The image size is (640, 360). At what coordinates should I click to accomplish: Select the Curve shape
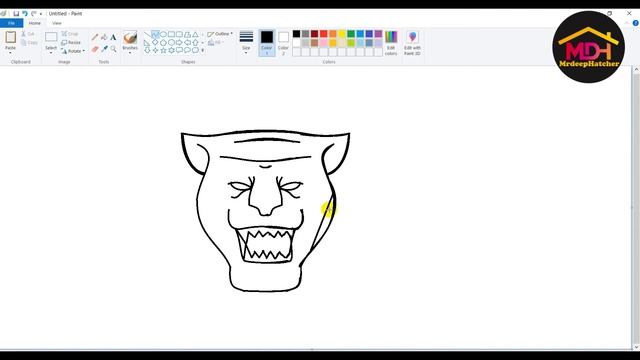[x=155, y=34]
